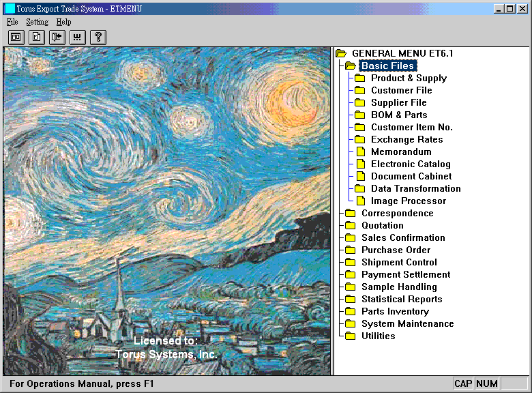This screenshot has width=532, height=393.
Task: Click the GENERAL MENU ET6.1 root folder icon
Action: tap(341, 53)
